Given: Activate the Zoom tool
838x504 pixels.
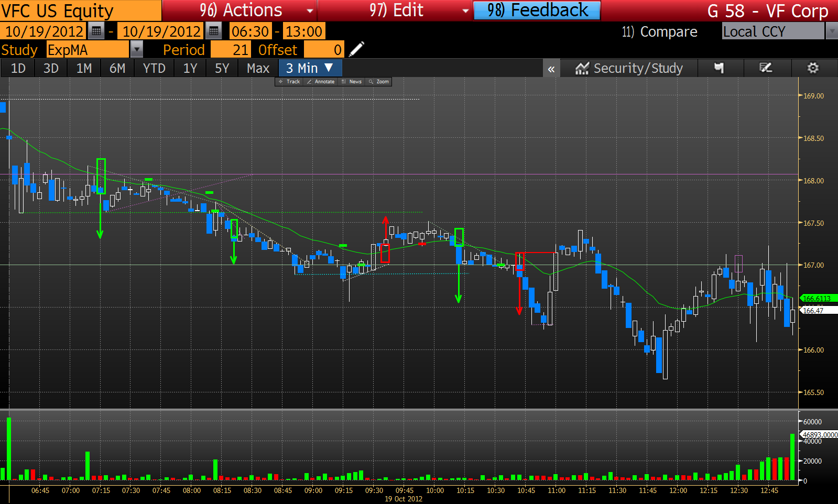Looking at the screenshot, I should 379,82.
